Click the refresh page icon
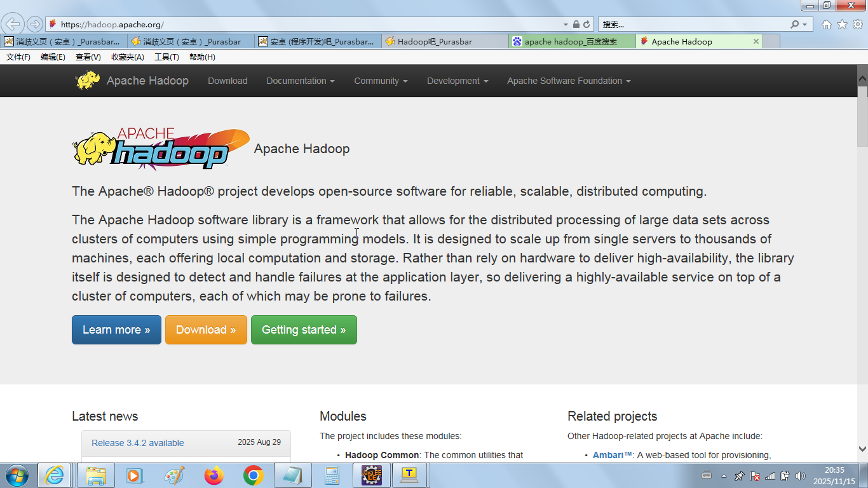This screenshot has height=488, width=868. point(587,25)
